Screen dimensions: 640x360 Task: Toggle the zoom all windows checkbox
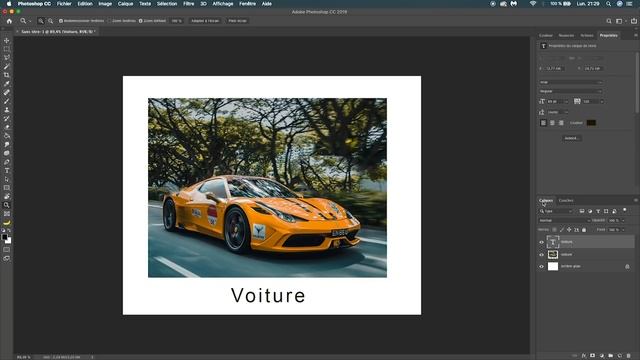coord(109,21)
